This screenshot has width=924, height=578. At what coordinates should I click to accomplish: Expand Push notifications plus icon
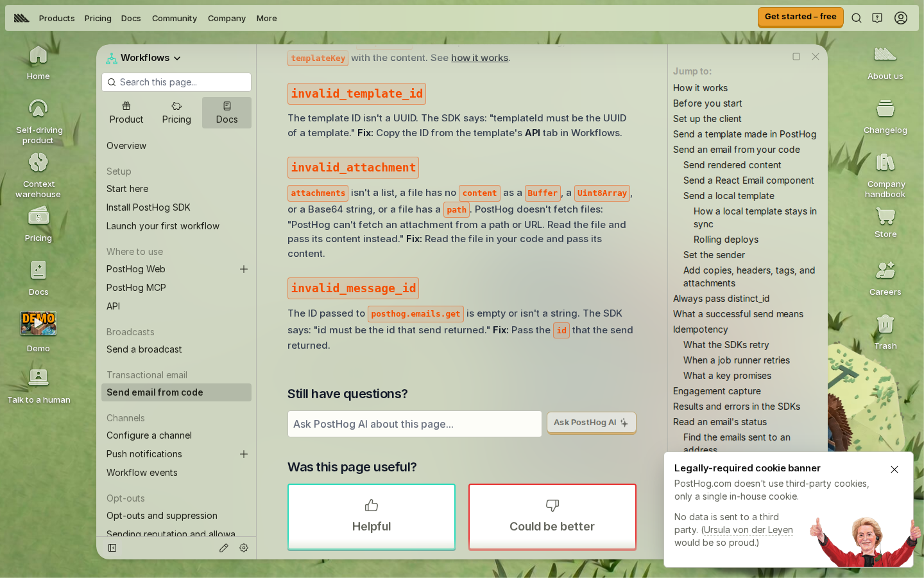point(244,454)
